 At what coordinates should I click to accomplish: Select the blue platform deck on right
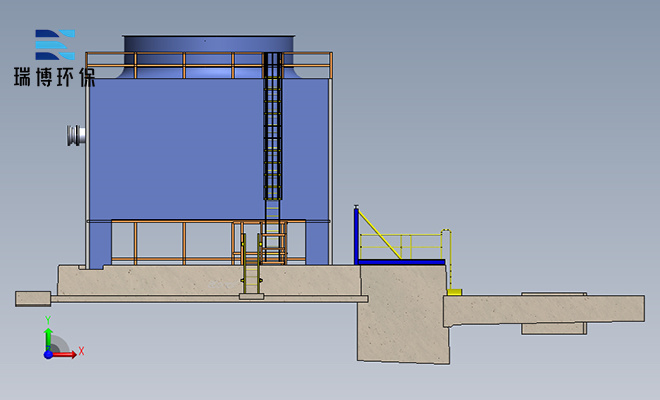click(x=402, y=262)
